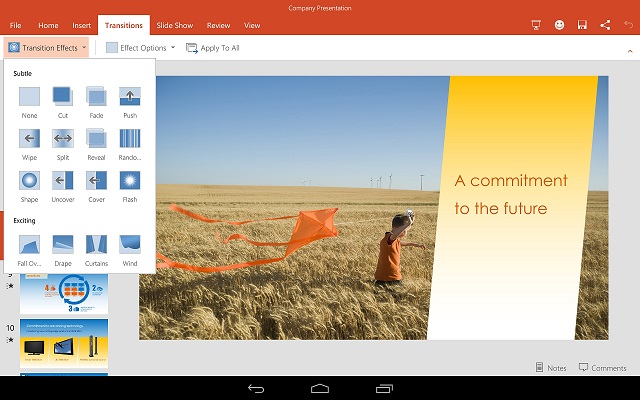Image resolution: width=640 pixels, height=400 pixels.
Task: Tap the Share icon at top right
Action: coord(605,24)
